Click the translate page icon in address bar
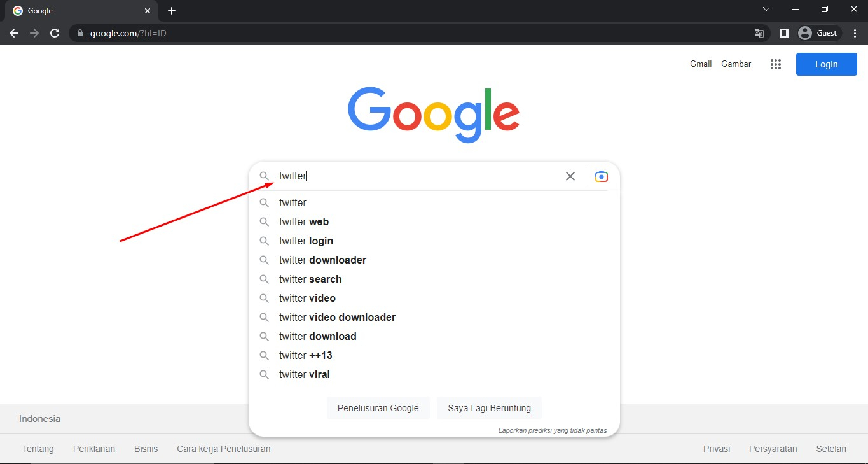This screenshot has height=464, width=868. (x=759, y=33)
